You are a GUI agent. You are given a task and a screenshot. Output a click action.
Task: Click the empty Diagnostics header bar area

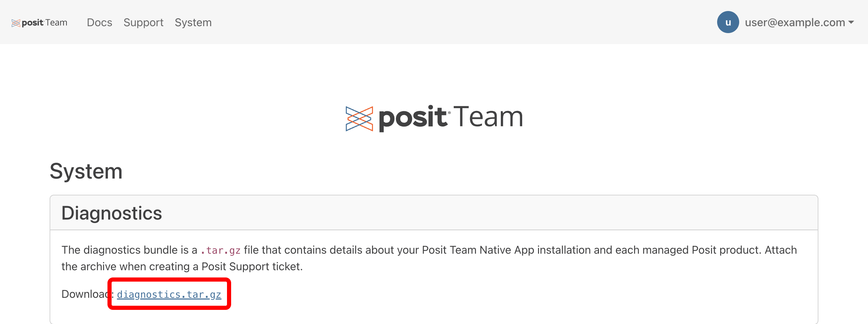pyautogui.click(x=482, y=213)
